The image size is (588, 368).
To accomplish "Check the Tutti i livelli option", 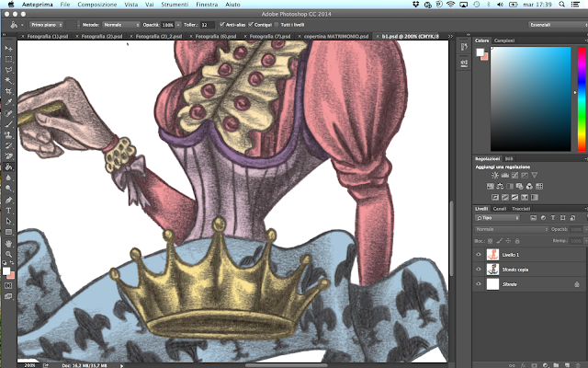I will click(277, 25).
